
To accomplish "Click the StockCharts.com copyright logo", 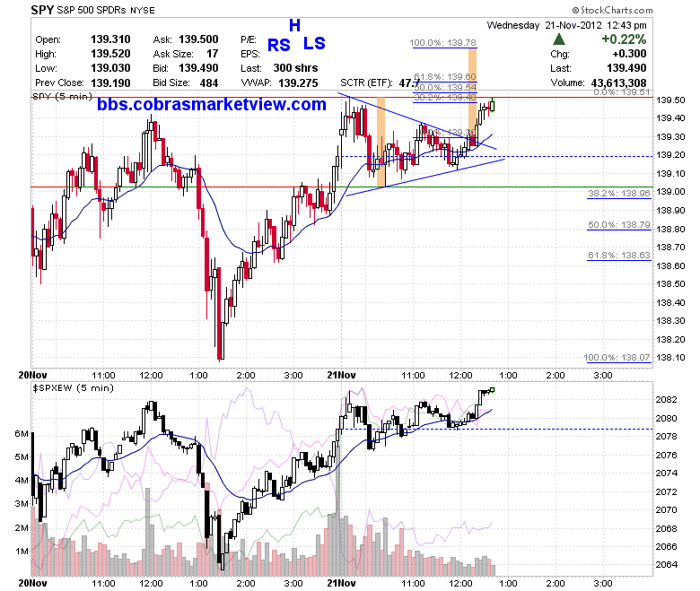I will 612,10.
